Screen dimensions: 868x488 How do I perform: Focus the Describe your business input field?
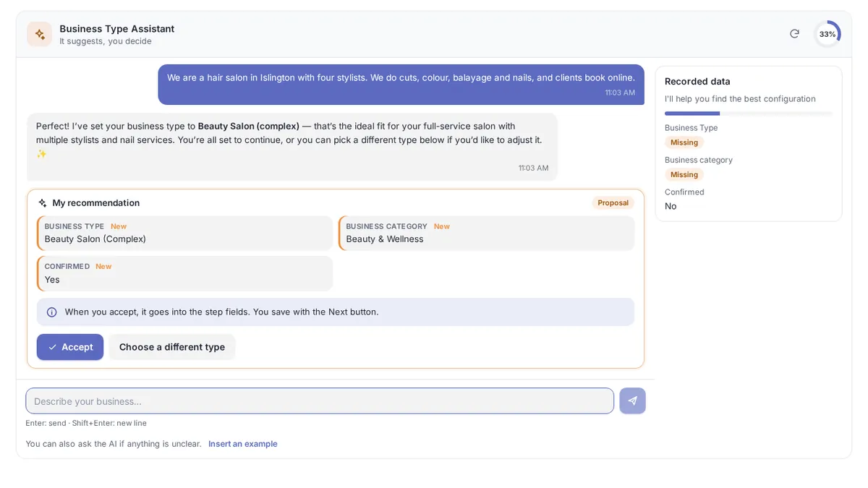(320, 401)
